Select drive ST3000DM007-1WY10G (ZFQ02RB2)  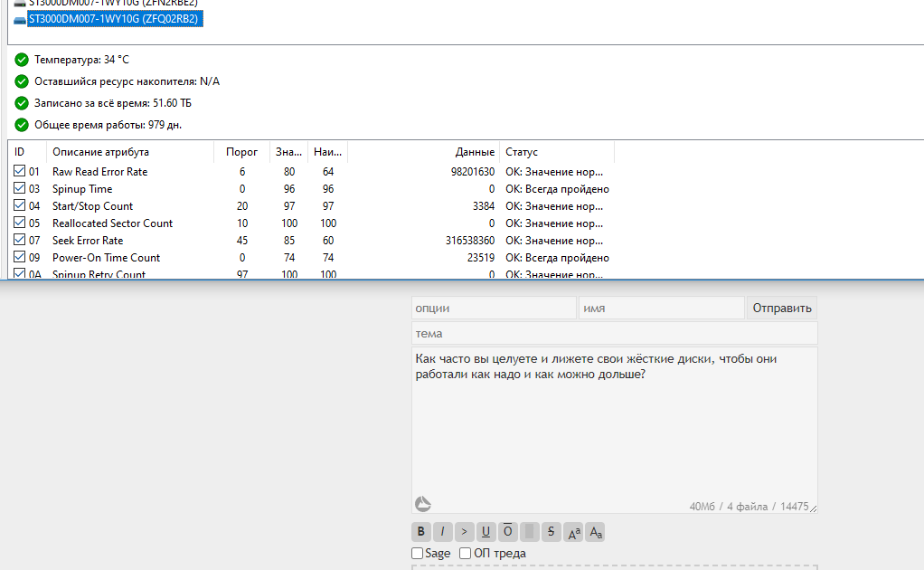click(x=114, y=19)
